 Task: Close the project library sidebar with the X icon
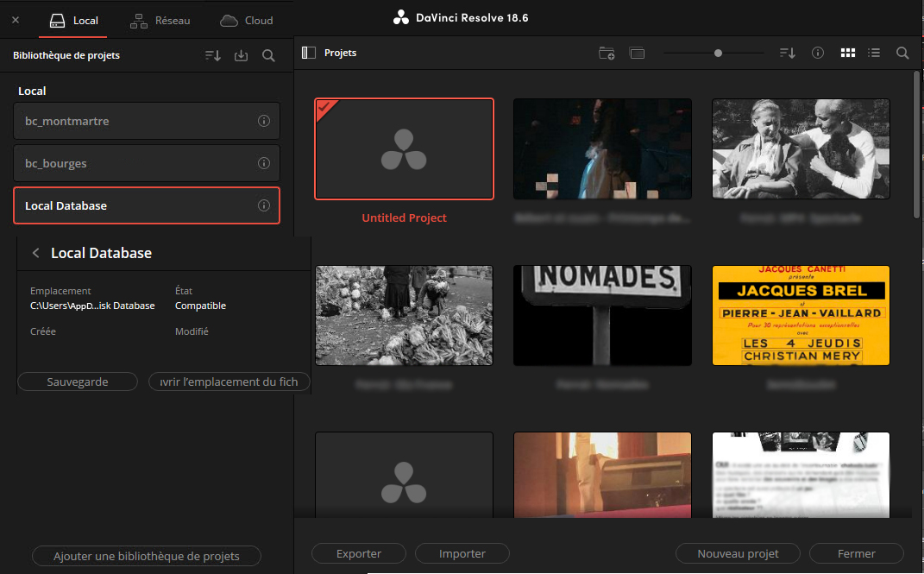click(x=16, y=20)
